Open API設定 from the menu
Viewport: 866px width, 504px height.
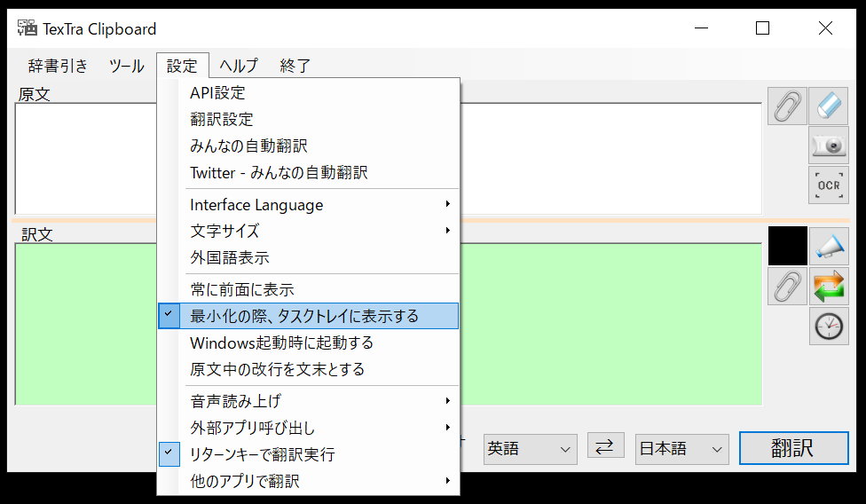click(x=308, y=93)
